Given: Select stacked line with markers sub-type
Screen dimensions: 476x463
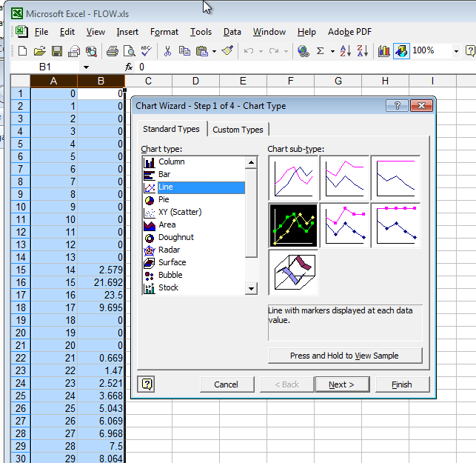Looking at the screenshot, I should pos(344,225).
